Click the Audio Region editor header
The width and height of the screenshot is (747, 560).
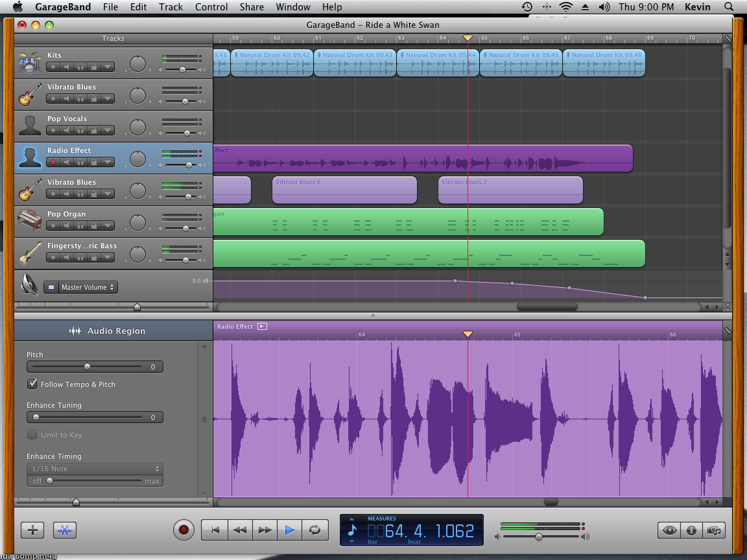[x=113, y=331]
